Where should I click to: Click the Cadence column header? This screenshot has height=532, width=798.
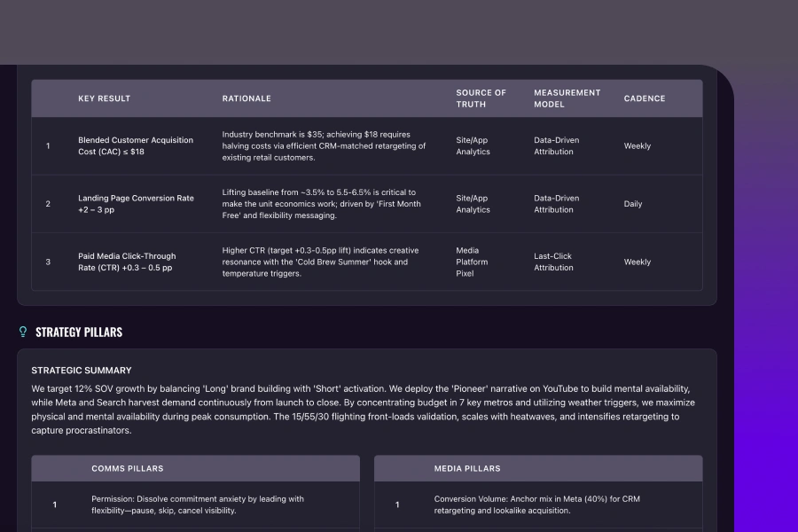point(644,98)
